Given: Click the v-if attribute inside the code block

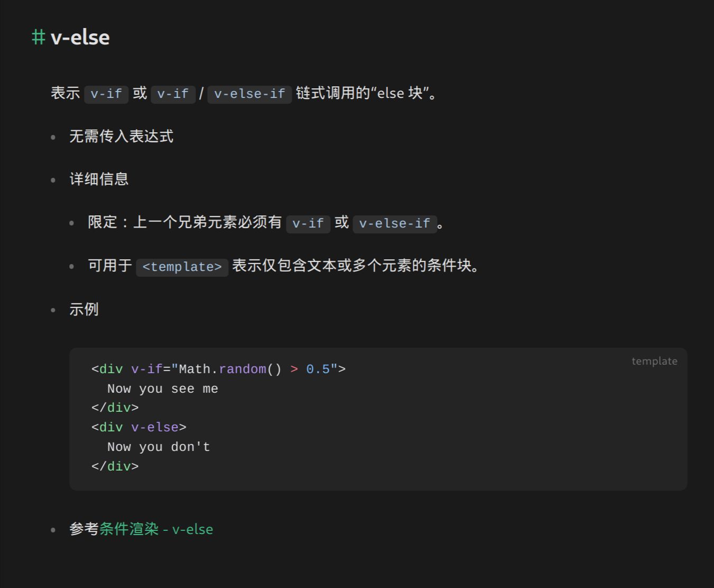Looking at the screenshot, I should 147,369.
